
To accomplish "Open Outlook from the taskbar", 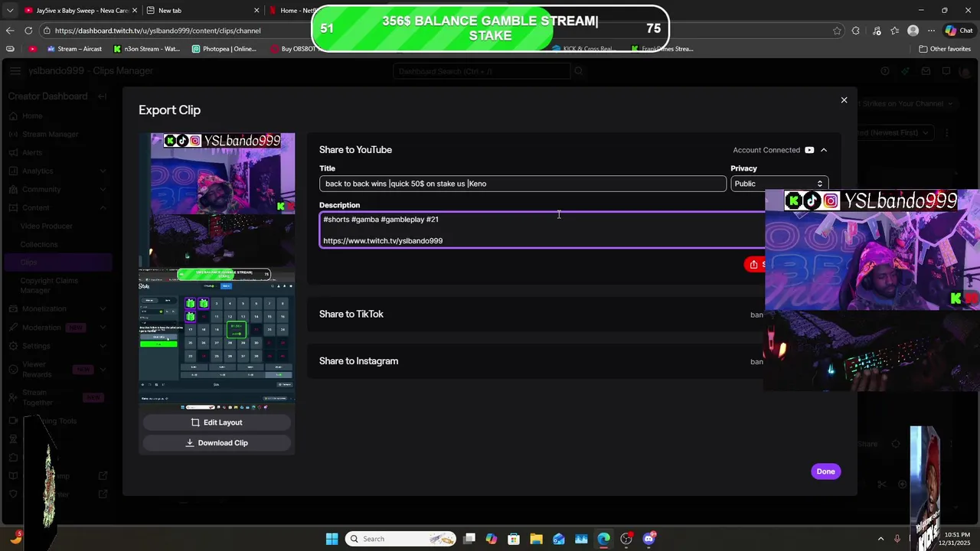I will [559, 539].
